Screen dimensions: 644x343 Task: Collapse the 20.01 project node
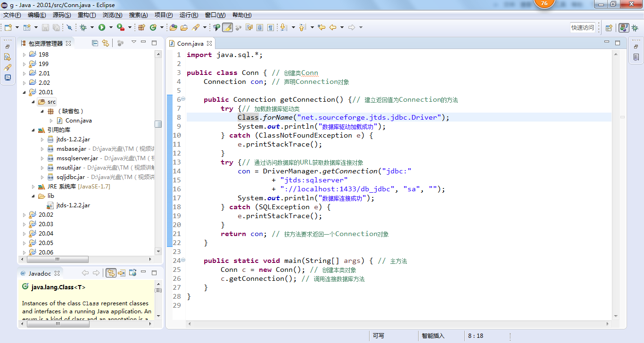(25, 92)
